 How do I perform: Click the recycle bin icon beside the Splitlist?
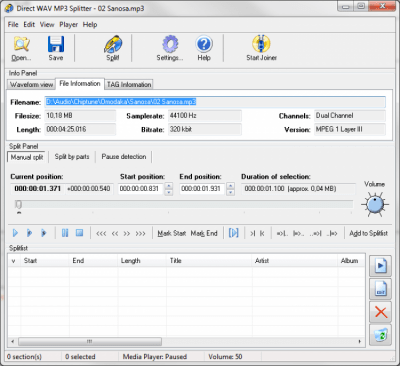(381, 335)
